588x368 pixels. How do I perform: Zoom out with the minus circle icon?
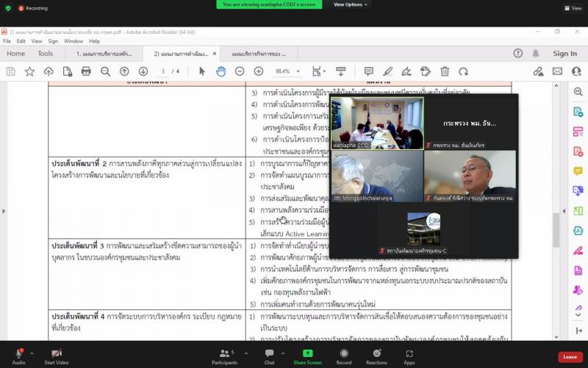(240, 71)
